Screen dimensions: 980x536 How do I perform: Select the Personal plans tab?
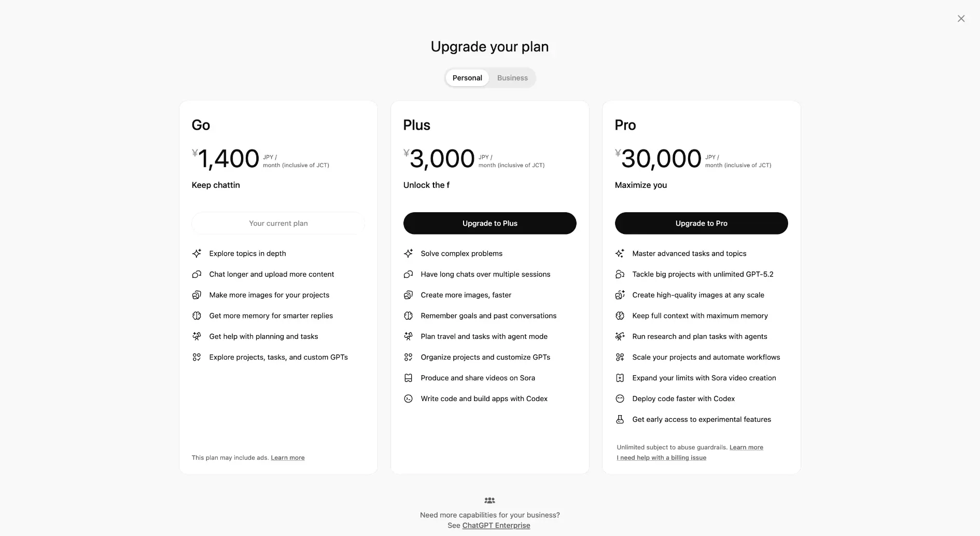467,78
